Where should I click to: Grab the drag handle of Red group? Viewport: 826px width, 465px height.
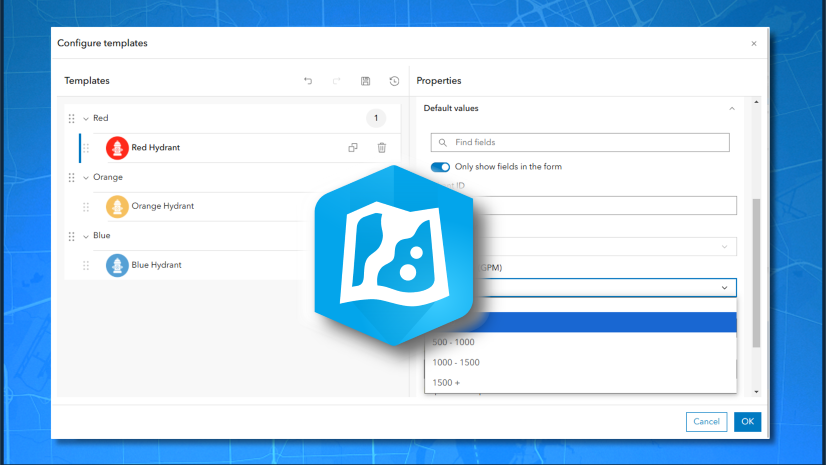click(x=72, y=118)
